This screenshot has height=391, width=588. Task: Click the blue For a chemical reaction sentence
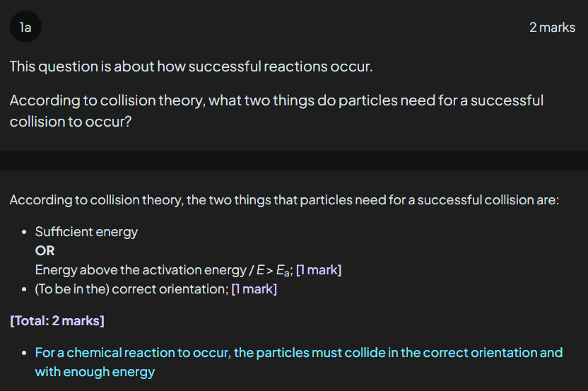[x=298, y=352]
